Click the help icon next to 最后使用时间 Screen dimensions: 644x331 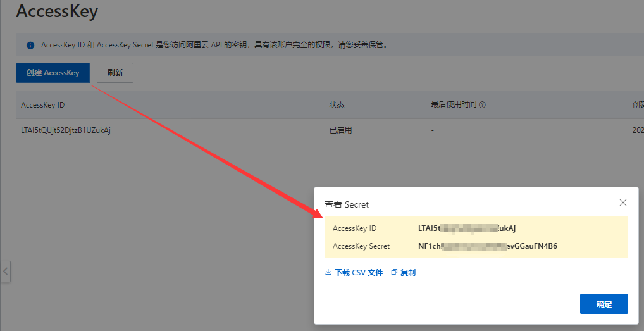pyautogui.click(x=483, y=104)
